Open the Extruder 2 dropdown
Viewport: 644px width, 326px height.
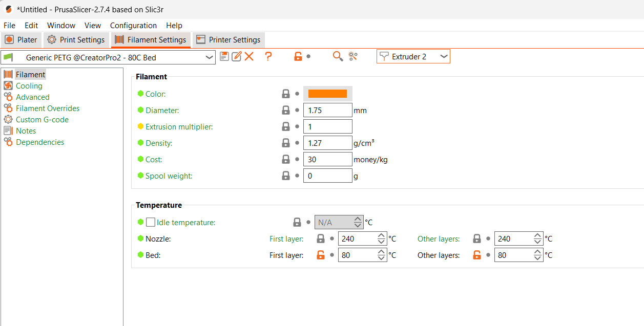click(444, 56)
